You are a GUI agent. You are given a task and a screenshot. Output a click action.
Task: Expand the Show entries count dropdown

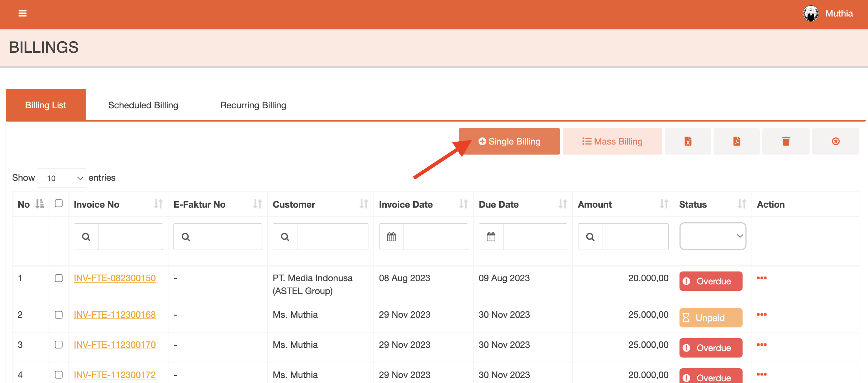tap(62, 178)
